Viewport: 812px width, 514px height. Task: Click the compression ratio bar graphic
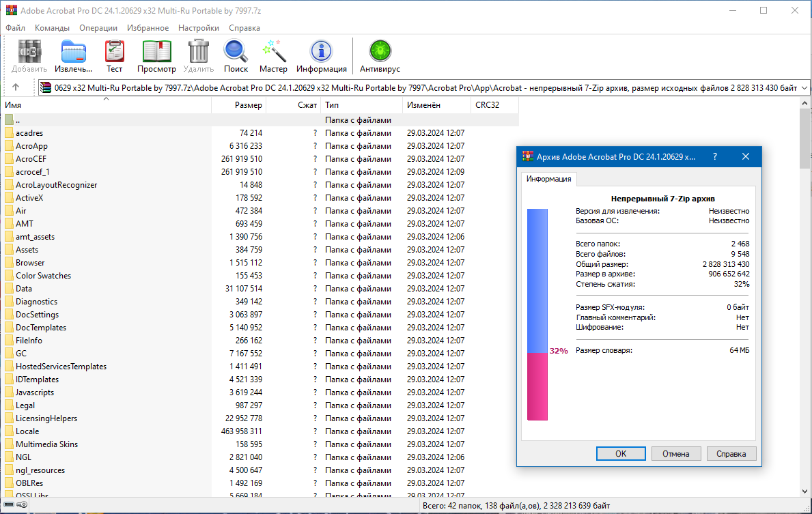537,314
